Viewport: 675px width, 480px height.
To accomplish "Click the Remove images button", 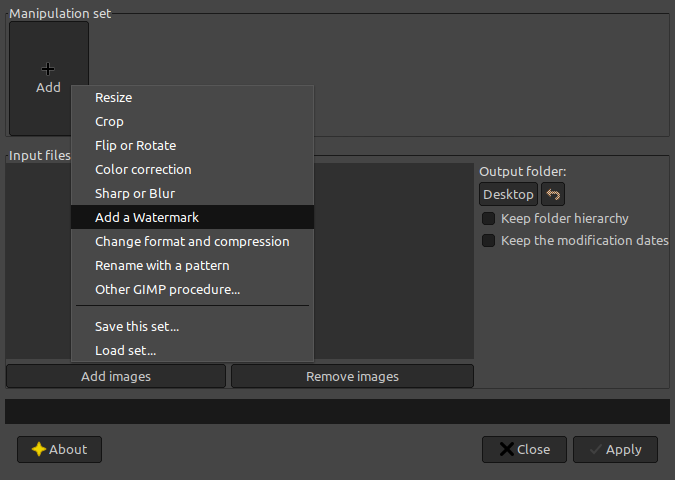I will point(352,376).
